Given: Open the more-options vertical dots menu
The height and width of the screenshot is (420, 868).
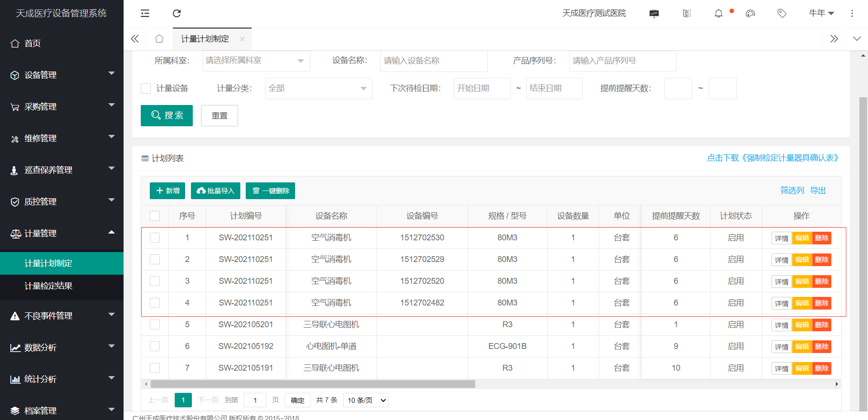Looking at the screenshot, I should 852,14.
